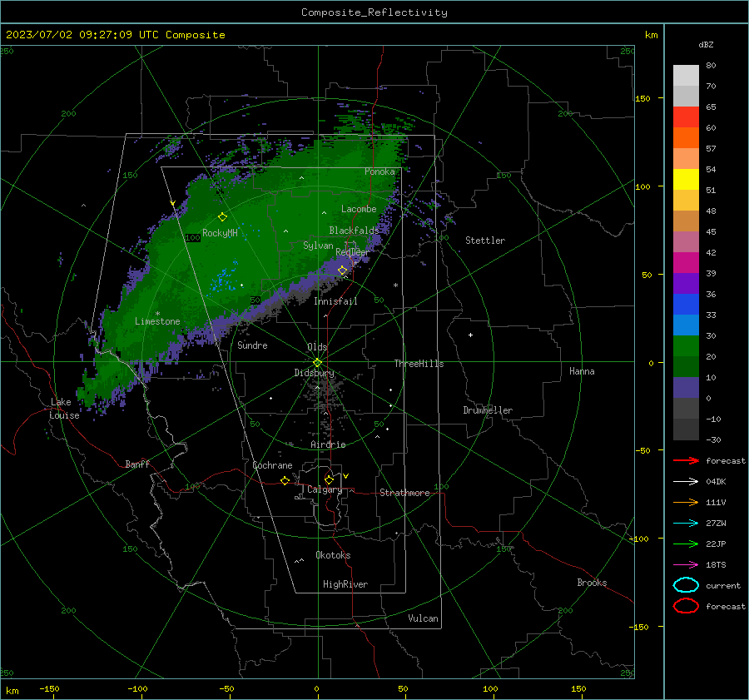
Task: Click the dBZ legend heading
Action: pyautogui.click(x=706, y=44)
